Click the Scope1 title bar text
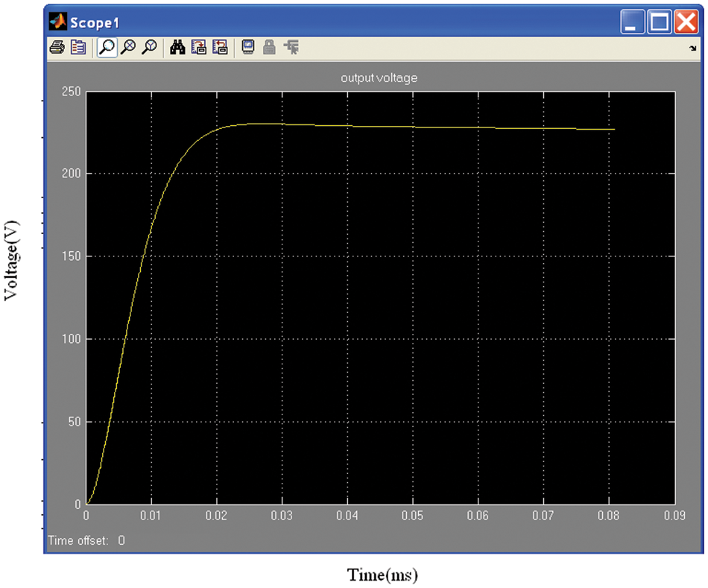708x588 pixels. (95, 23)
